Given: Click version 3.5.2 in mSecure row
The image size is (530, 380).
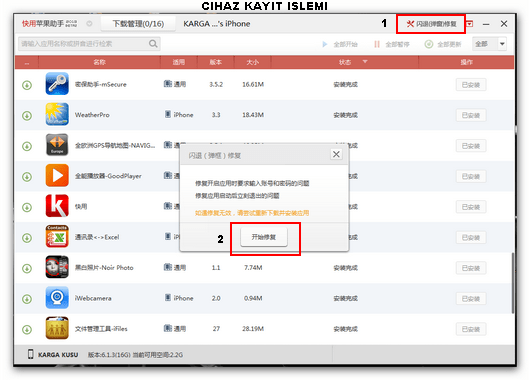Looking at the screenshot, I should 216,84.
